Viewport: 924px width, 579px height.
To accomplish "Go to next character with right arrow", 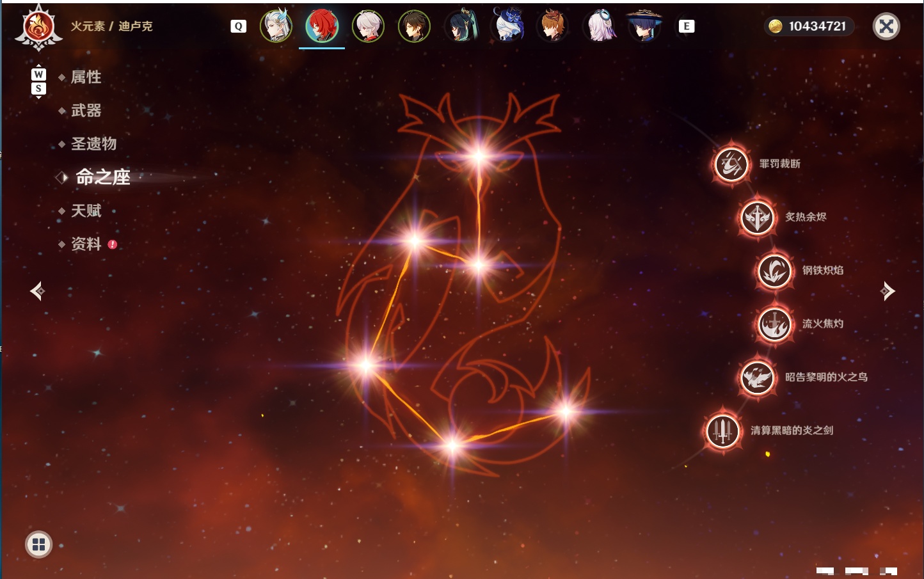I will pos(888,291).
